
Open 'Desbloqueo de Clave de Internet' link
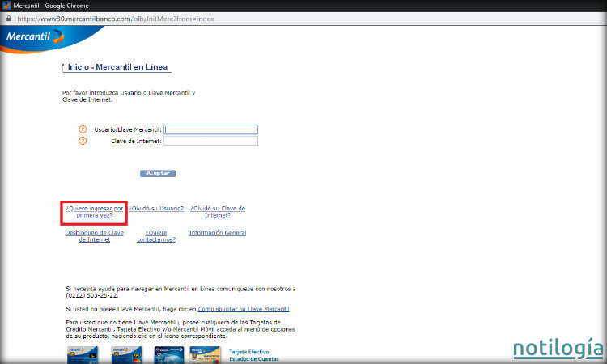point(95,236)
